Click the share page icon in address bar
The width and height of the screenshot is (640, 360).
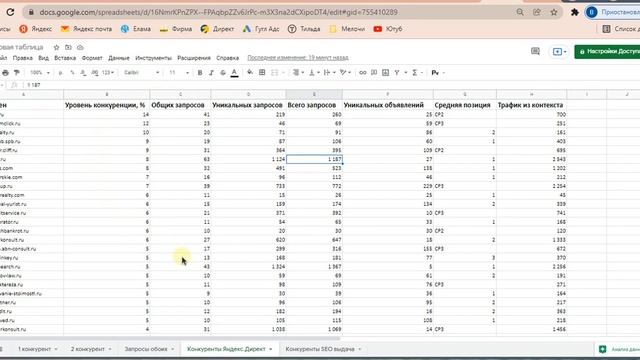(537, 12)
